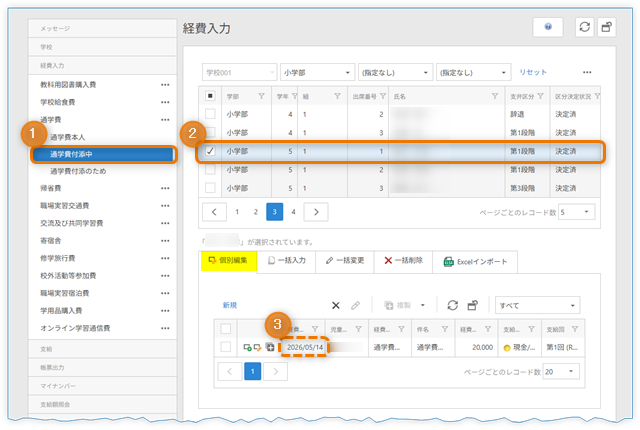
Task: Click the add-row icon in the 2026/05/14 row
Action: point(247,348)
